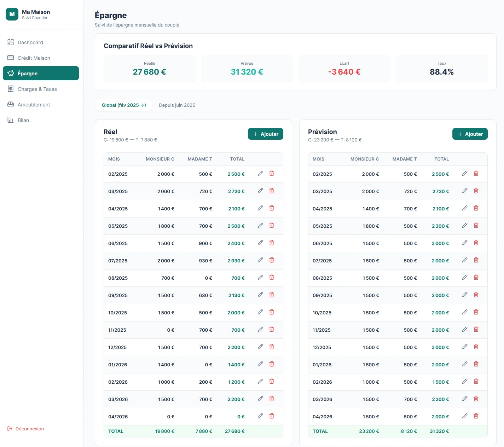Image resolution: width=504 pixels, height=447 pixels.
Task: Delete the Prévision 02/2026 row
Action: point(476,381)
